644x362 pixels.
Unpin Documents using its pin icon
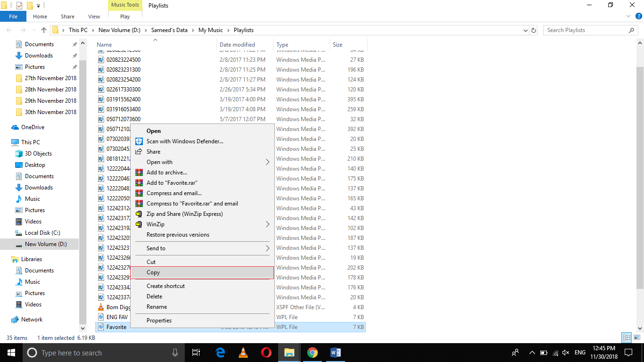coord(74,44)
